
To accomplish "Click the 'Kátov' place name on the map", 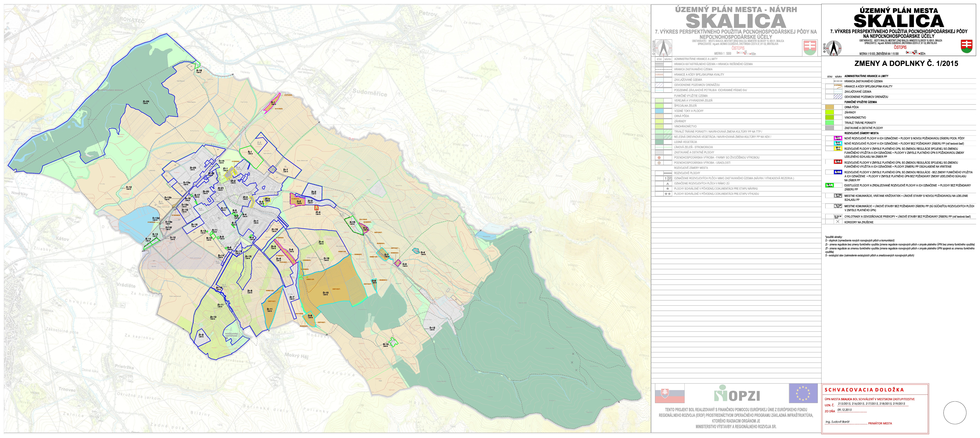I will click(x=62, y=239).
